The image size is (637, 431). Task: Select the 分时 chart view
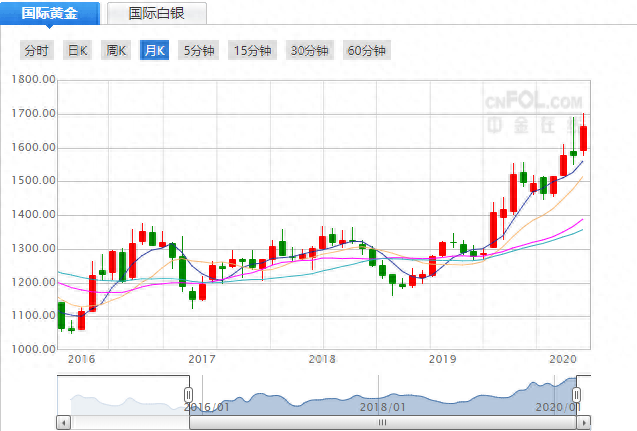tap(37, 50)
